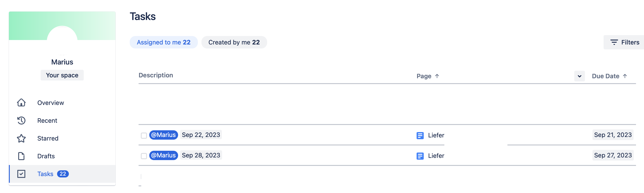644x193 pixels.
Task: Sort by the Page column arrow
Action: (x=437, y=76)
